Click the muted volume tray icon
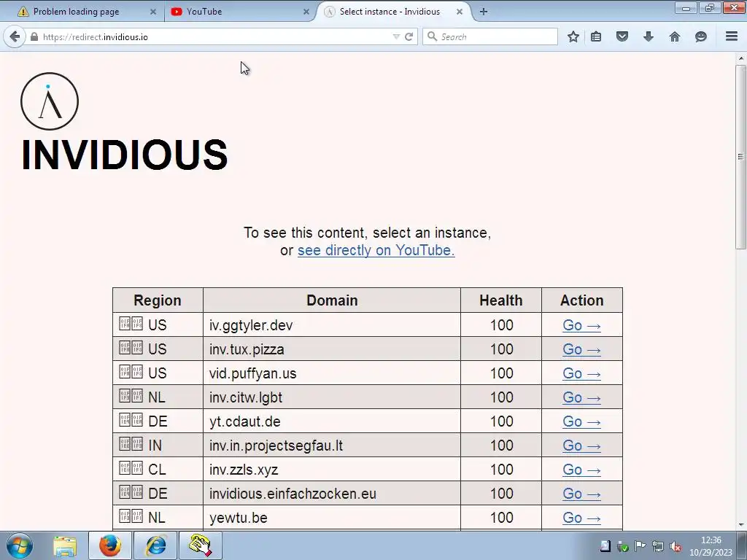Screen dimensions: 747x560 [x=675, y=546]
